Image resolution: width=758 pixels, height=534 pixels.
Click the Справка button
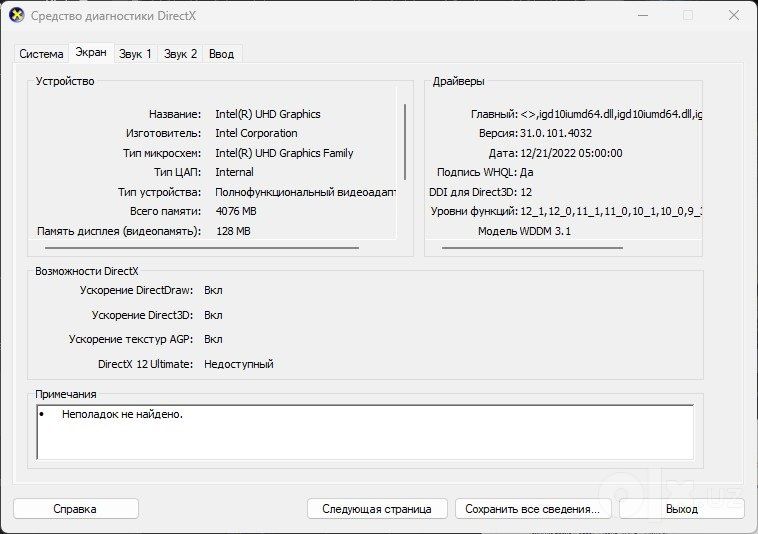(x=75, y=509)
